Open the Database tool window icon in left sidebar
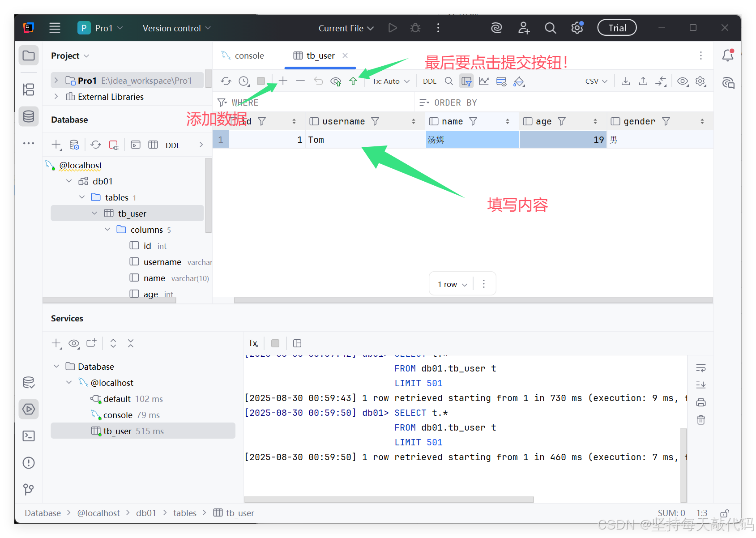Image resolution: width=756 pixels, height=538 pixels. coord(29,116)
